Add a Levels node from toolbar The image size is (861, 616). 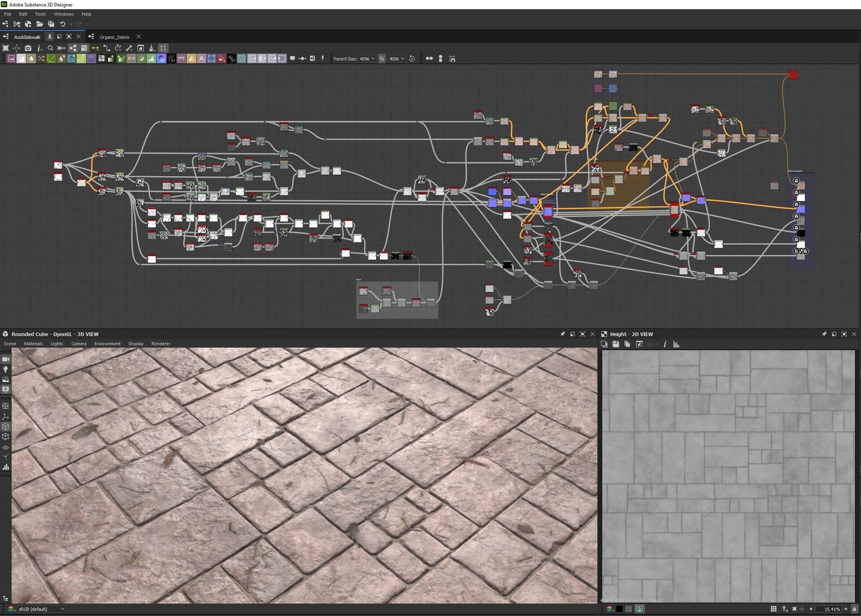(x=152, y=59)
